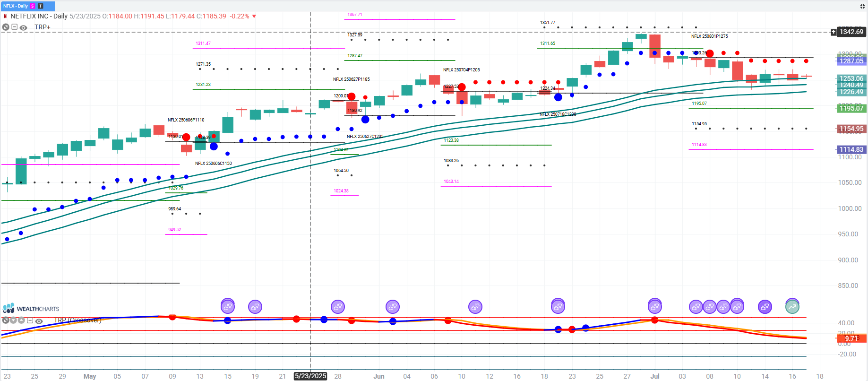Toggle TRP (Crossover) visibility with the eye icon
The width and height of the screenshot is (868, 381).
[39, 321]
